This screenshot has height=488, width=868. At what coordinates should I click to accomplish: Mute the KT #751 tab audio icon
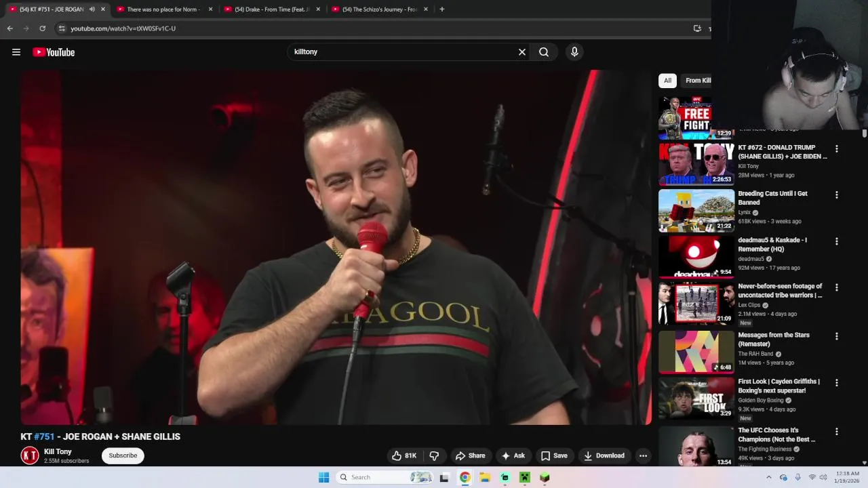coord(92,9)
